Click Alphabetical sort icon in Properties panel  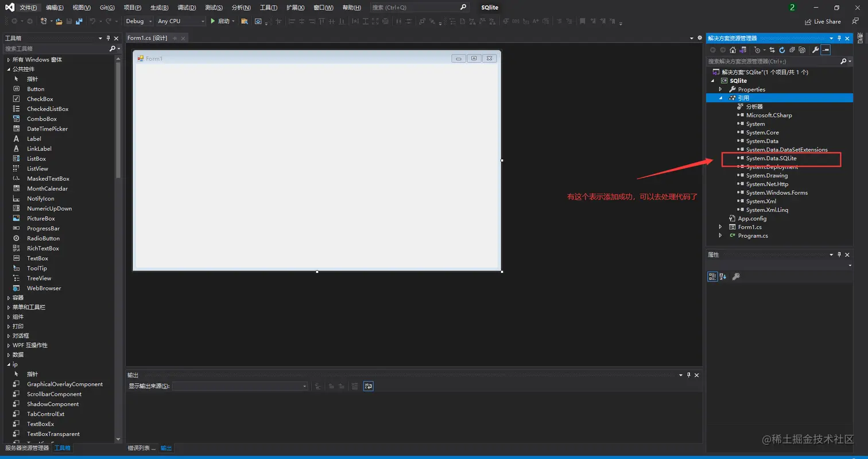(x=723, y=276)
